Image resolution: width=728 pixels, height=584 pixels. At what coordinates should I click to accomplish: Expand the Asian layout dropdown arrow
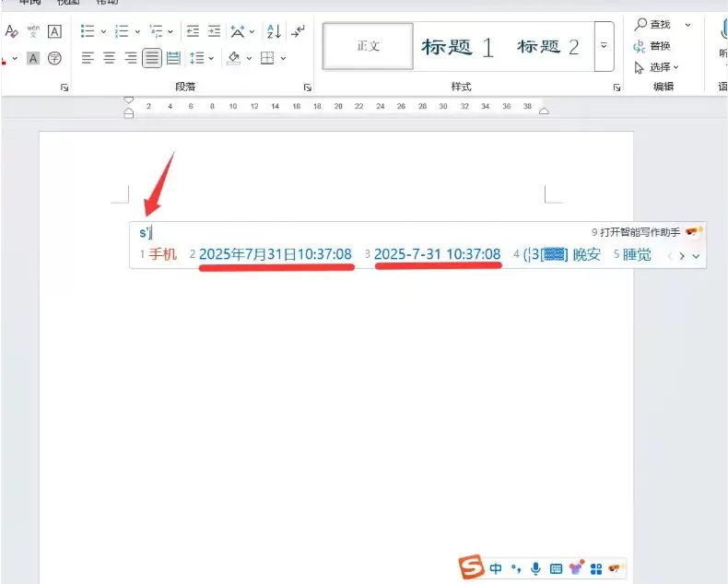pyautogui.click(x=252, y=32)
